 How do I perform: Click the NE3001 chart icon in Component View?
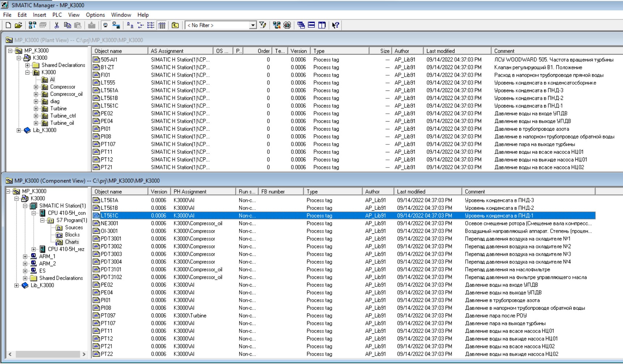(96, 223)
